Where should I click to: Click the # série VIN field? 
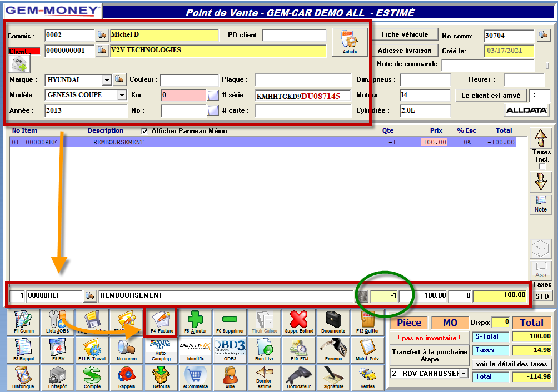303,96
